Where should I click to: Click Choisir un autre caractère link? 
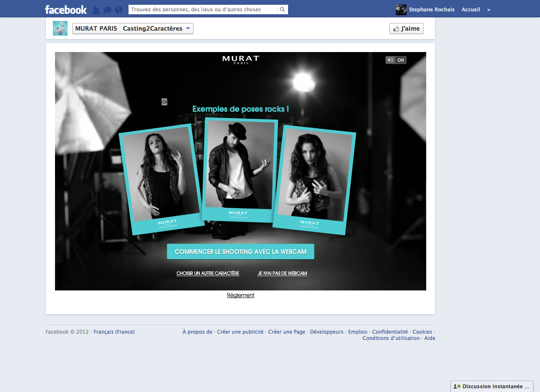coord(208,274)
